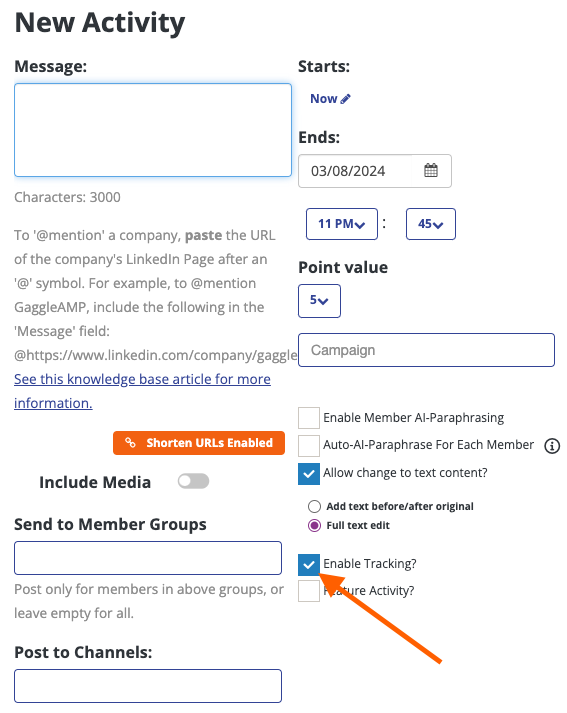Select Add text before/after original option
This screenshot has height=713, width=567.
click(x=314, y=506)
